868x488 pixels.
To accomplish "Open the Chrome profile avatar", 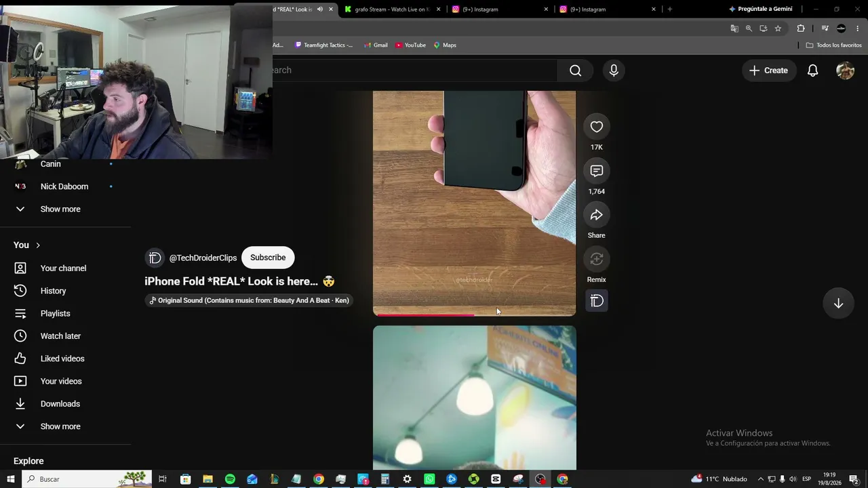I will pos(842,28).
